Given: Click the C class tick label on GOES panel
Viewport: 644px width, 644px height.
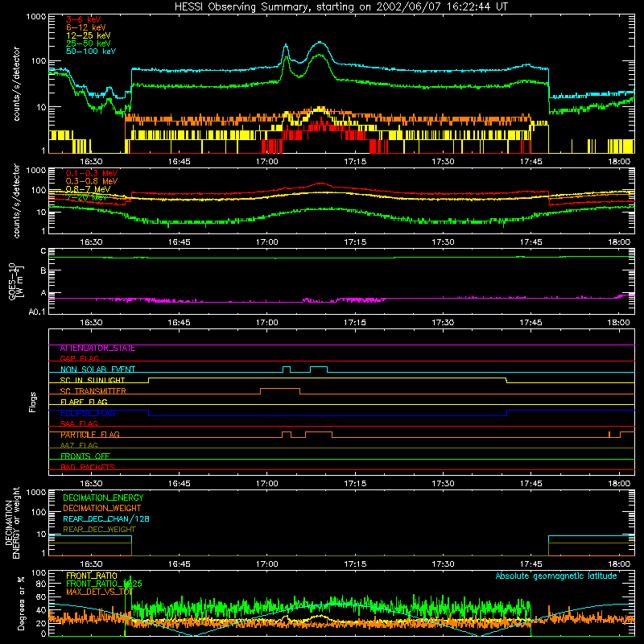Looking at the screenshot, I should [43, 251].
